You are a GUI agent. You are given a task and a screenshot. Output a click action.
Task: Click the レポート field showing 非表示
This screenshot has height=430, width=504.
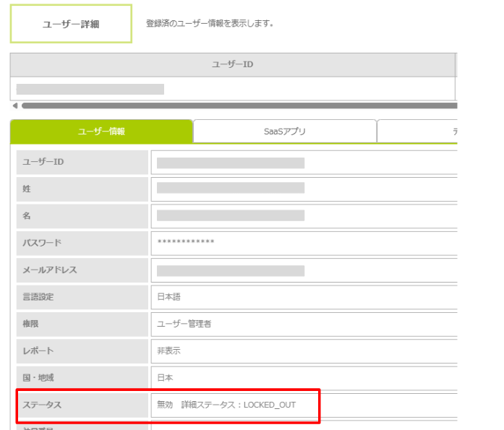304,351
